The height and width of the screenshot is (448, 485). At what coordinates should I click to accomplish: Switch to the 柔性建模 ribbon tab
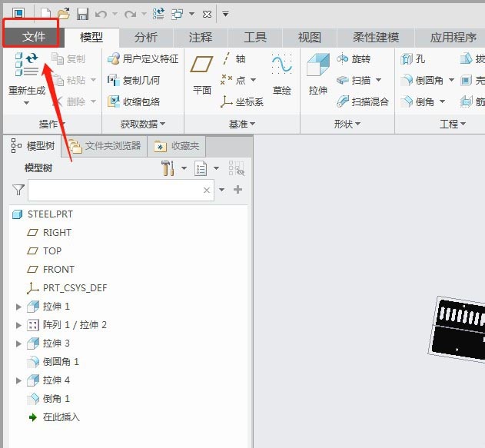tap(376, 37)
